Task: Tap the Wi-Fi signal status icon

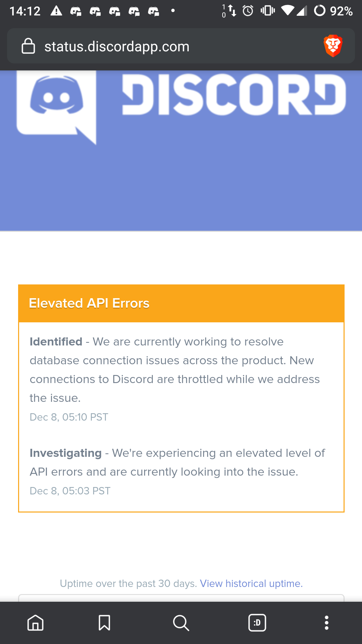Action: tap(288, 11)
